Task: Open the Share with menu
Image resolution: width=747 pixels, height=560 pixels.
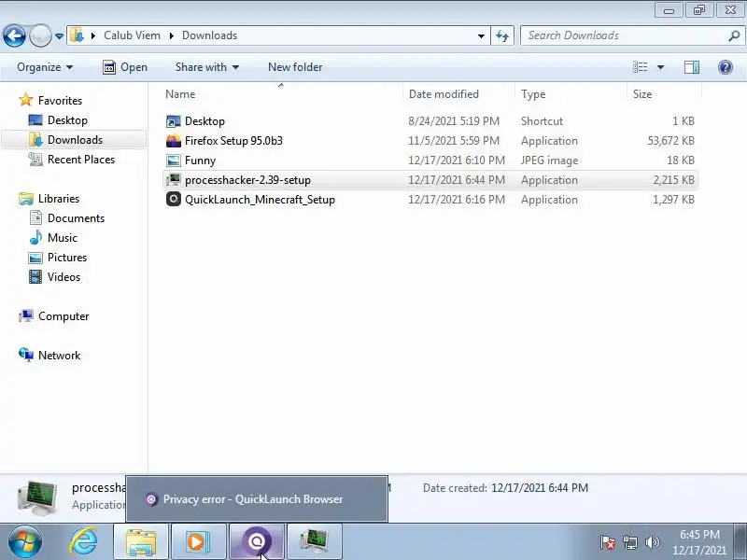Action: (206, 67)
